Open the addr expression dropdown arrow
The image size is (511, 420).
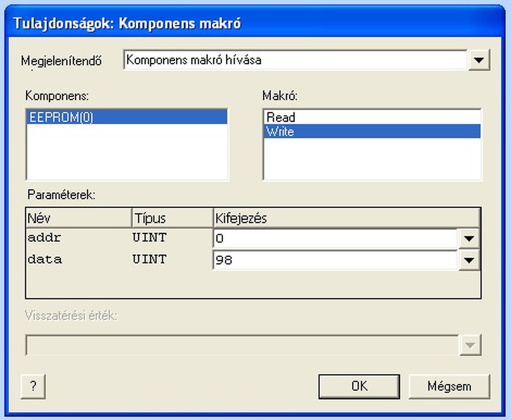coord(469,238)
